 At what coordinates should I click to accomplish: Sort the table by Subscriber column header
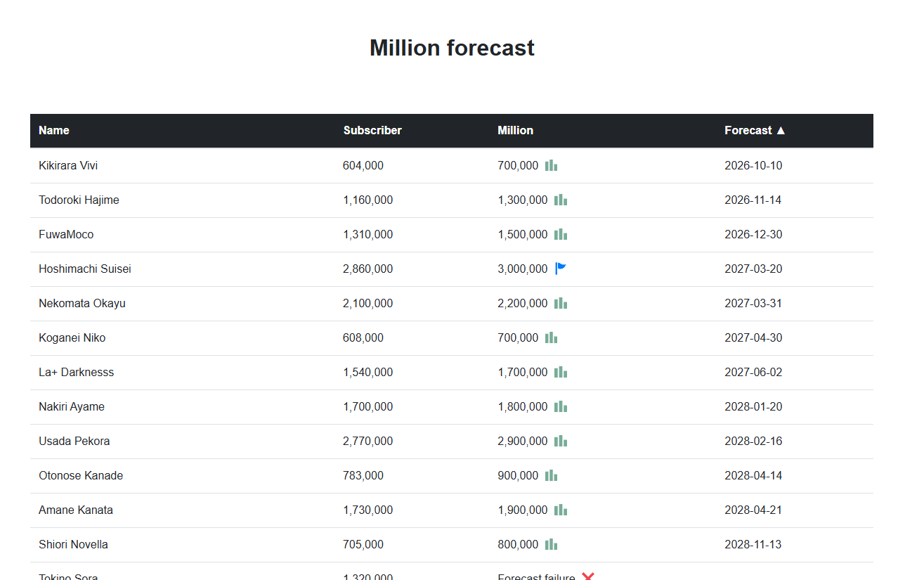click(372, 131)
